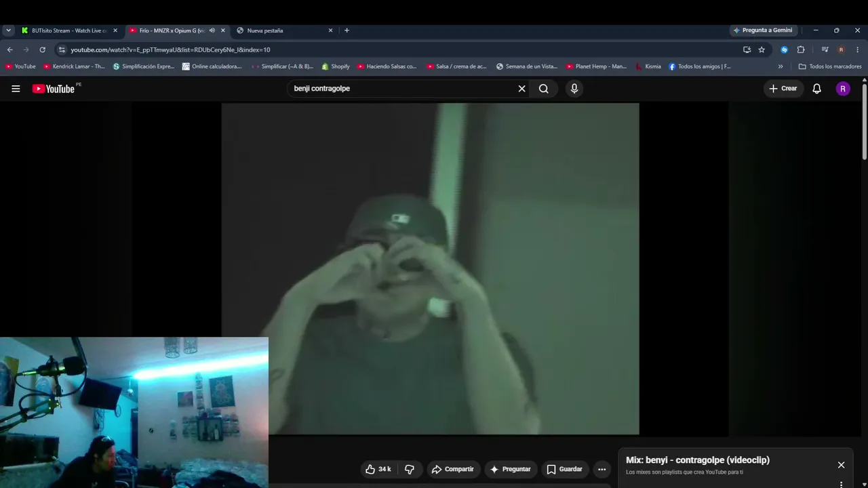This screenshot has height=488, width=868.
Task: Go back with the browser back arrow
Action: pyautogui.click(x=9, y=49)
